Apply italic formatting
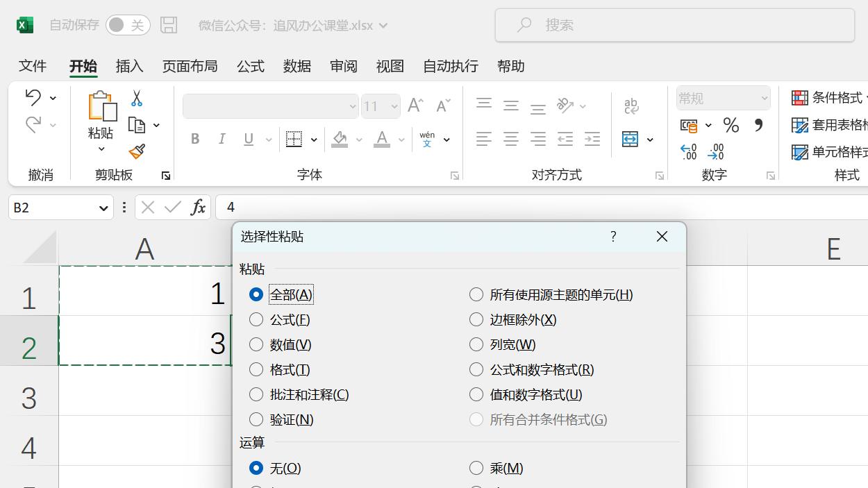 click(x=222, y=139)
